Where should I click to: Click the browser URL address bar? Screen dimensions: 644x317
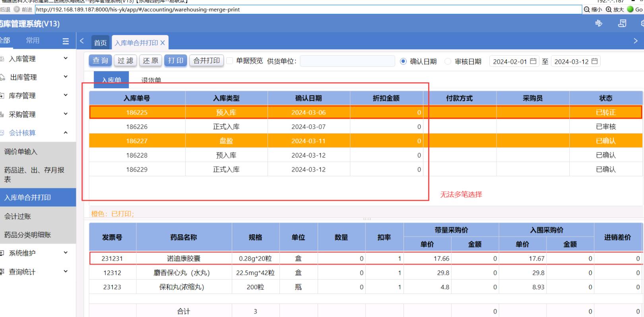pyautogui.click(x=308, y=10)
